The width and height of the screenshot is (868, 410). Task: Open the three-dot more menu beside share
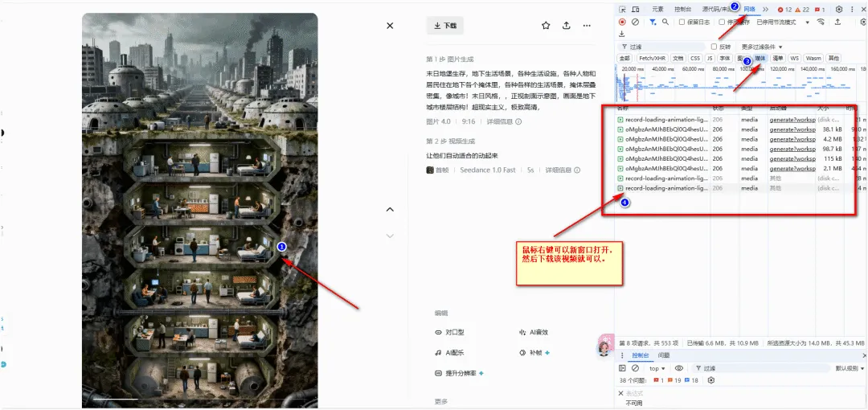point(587,26)
